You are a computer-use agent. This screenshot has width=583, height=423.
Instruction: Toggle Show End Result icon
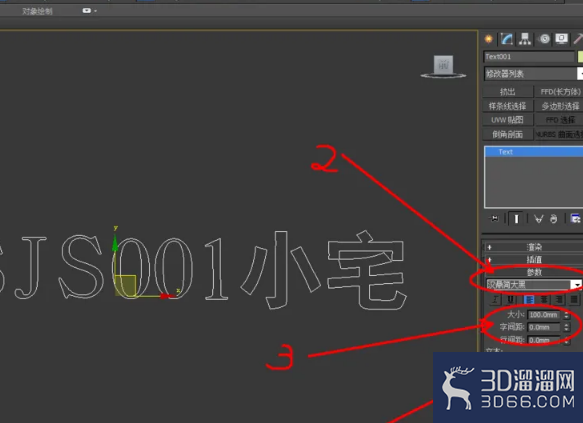[516, 219]
